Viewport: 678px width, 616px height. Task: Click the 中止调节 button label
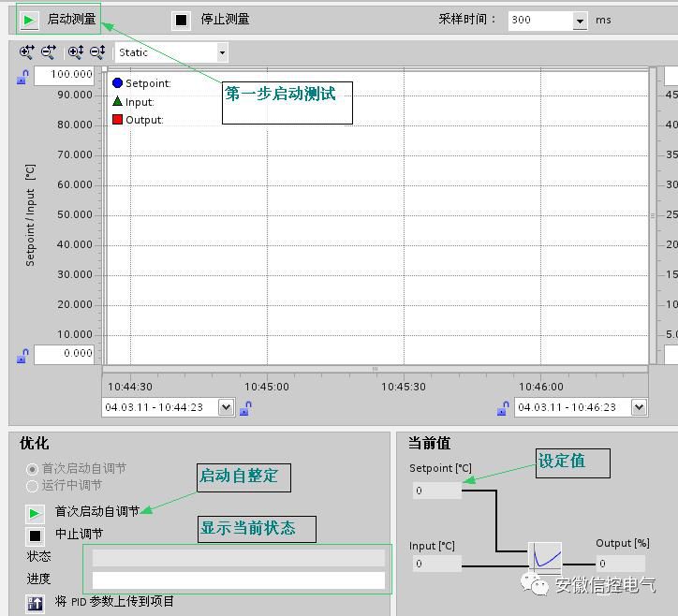pos(79,535)
